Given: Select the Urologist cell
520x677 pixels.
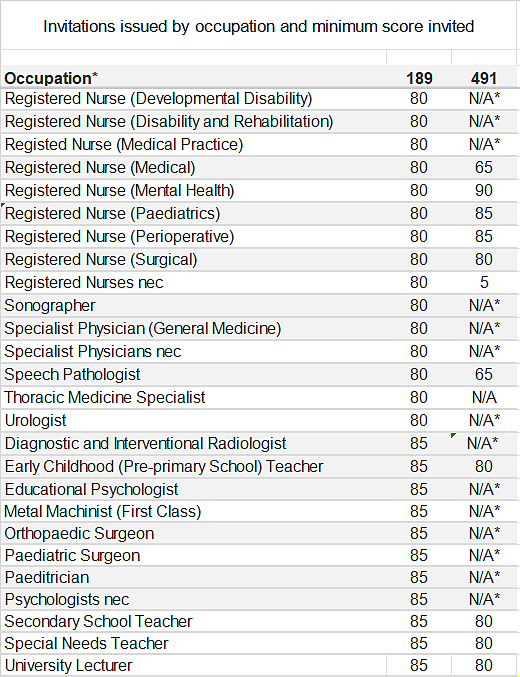Looking at the screenshot, I should pos(193,420).
